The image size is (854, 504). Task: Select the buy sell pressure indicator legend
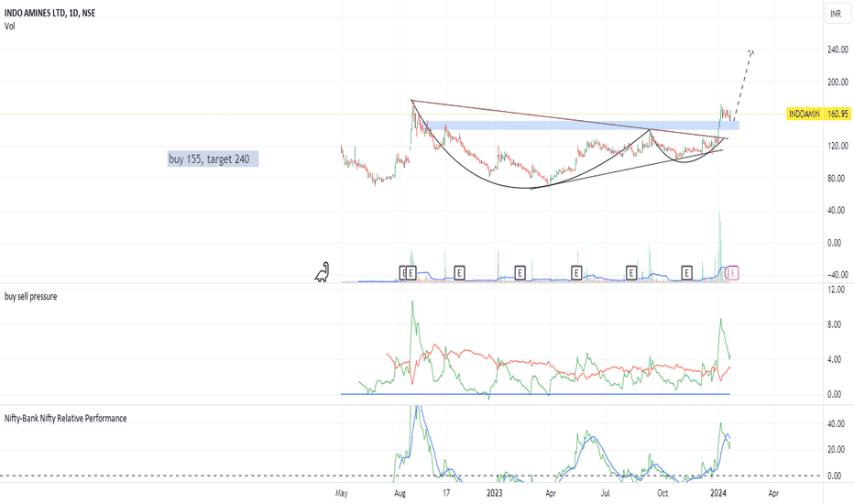(x=30, y=296)
